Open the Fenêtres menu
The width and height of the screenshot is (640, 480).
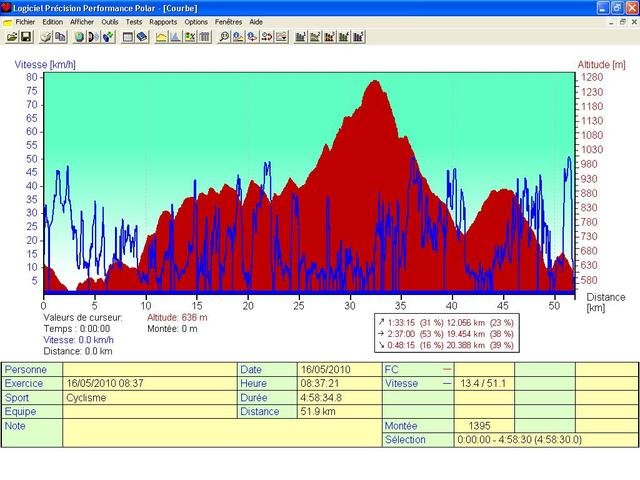click(229, 22)
